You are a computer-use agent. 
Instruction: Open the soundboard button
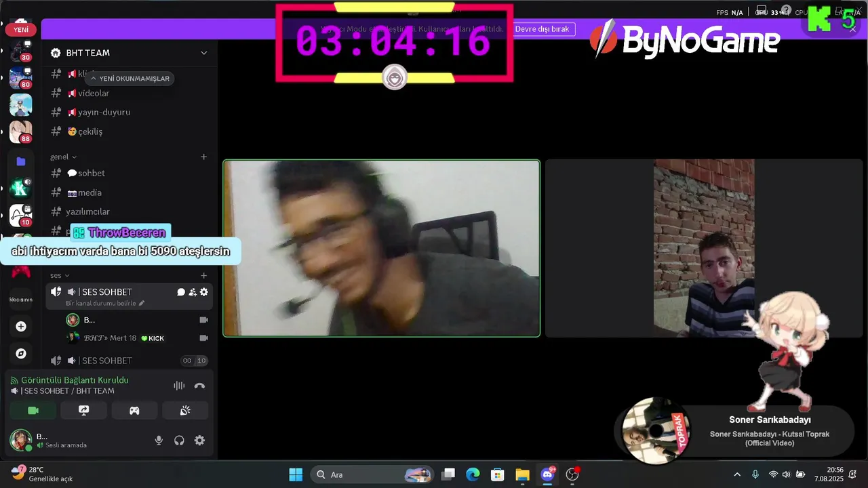(185, 411)
